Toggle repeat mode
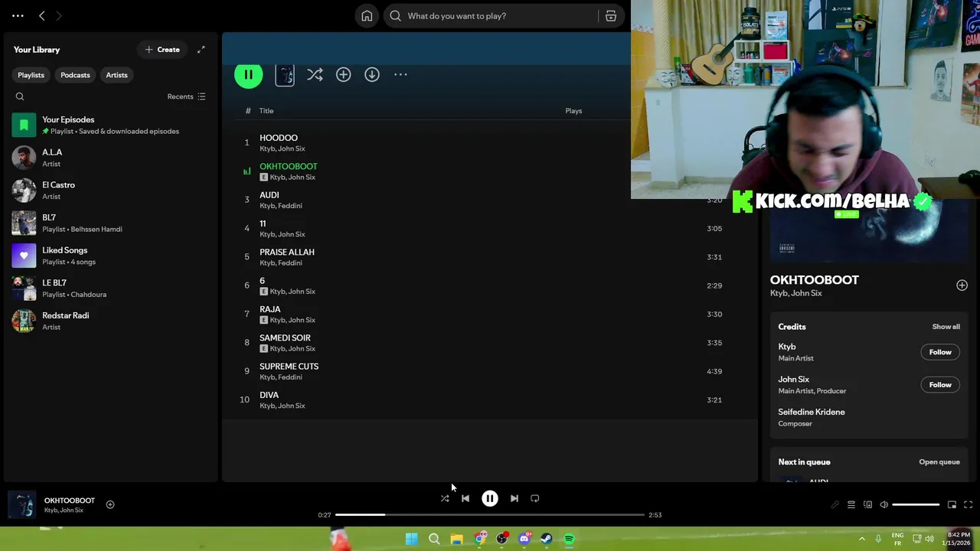Screen dimensions: 980x551 click(535, 498)
